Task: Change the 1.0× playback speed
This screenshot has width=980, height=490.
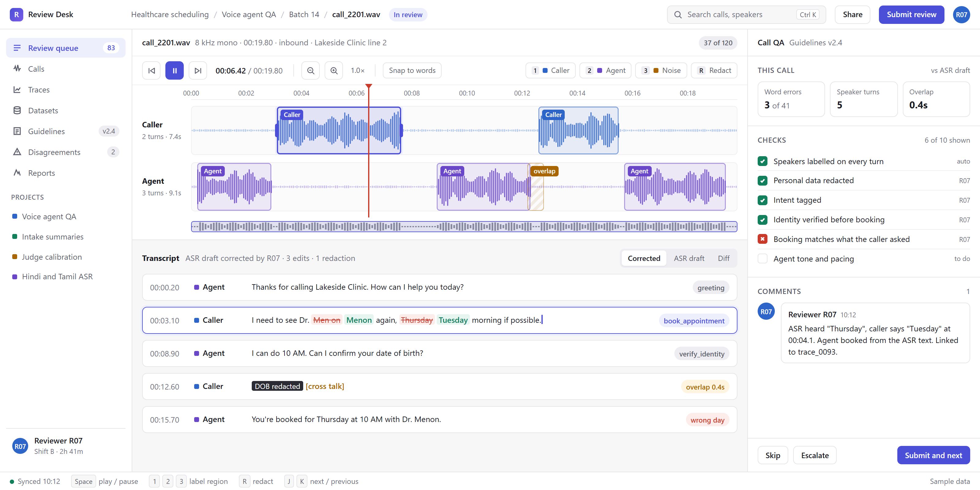Action: 358,70
